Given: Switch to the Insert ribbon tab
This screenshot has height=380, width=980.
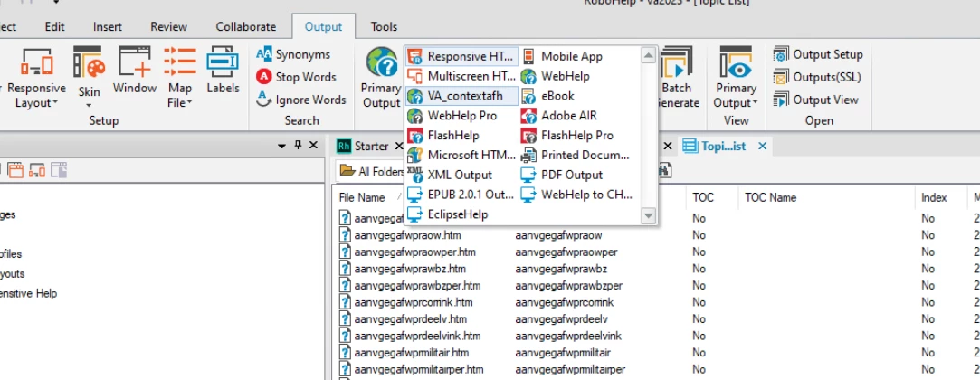Looking at the screenshot, I should (x=108, y=27).
